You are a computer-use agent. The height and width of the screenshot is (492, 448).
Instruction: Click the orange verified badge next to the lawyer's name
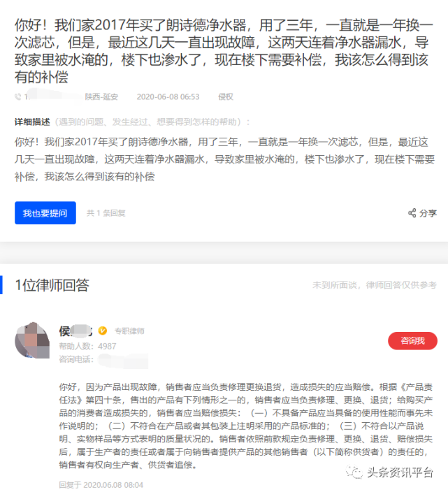pyautogui.click(x=103, y=331)
